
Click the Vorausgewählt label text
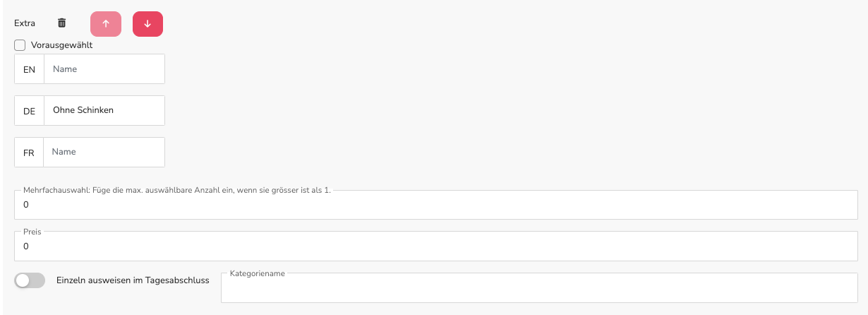pyautogui.click(x=62, y=45)
